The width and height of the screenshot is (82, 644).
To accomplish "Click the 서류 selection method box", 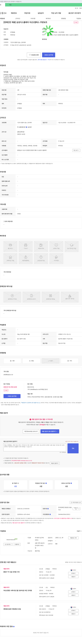I will 12,361.
